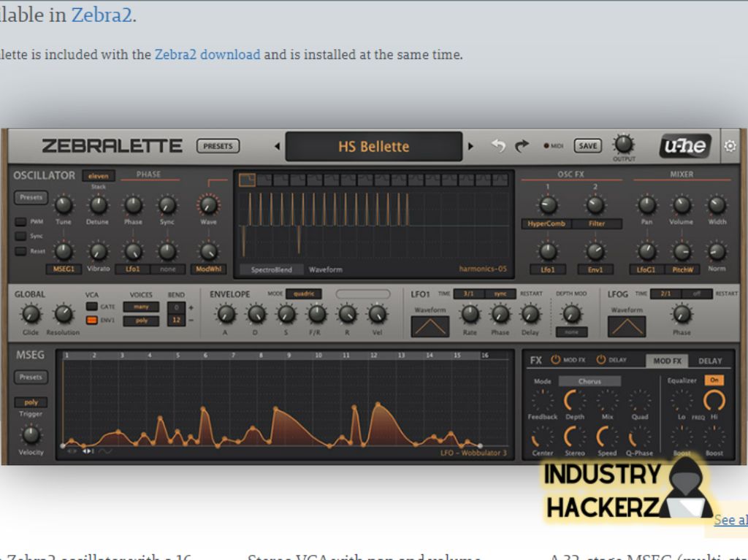Toggle the PWM switch
748x560 pixels.
pos(20,222)
